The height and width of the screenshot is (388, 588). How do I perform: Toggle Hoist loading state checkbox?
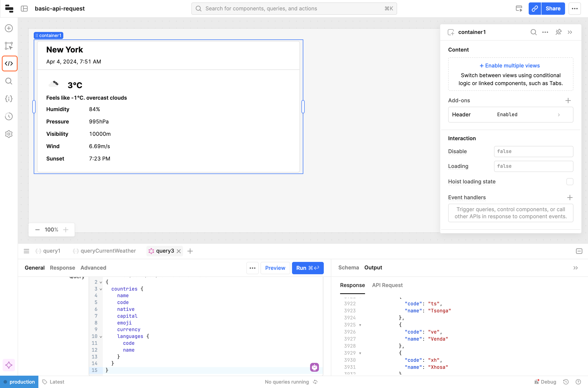pos(570,182)
